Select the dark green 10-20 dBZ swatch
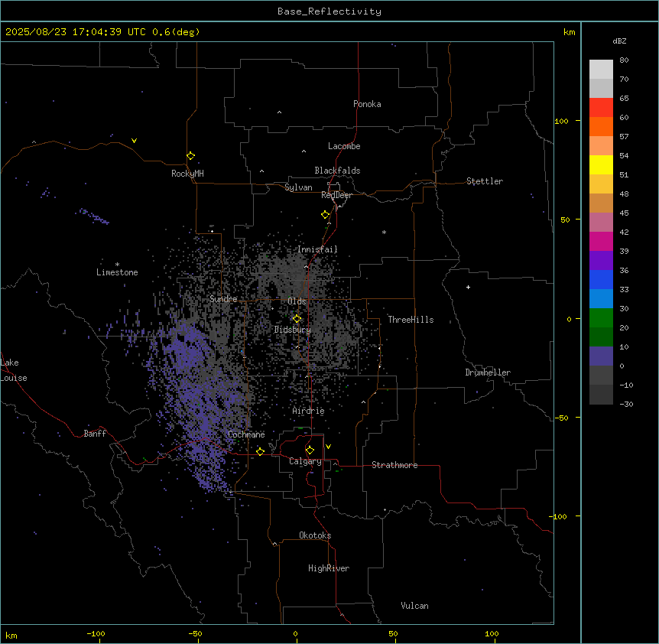This screenshot has width=659, height=644. pos(601,337)
